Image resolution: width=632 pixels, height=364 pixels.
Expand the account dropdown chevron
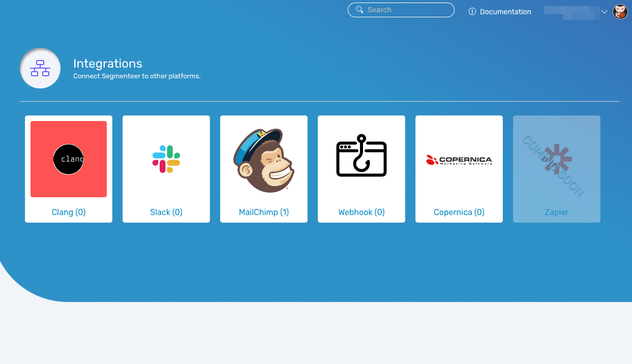click(x=605, y=12)
